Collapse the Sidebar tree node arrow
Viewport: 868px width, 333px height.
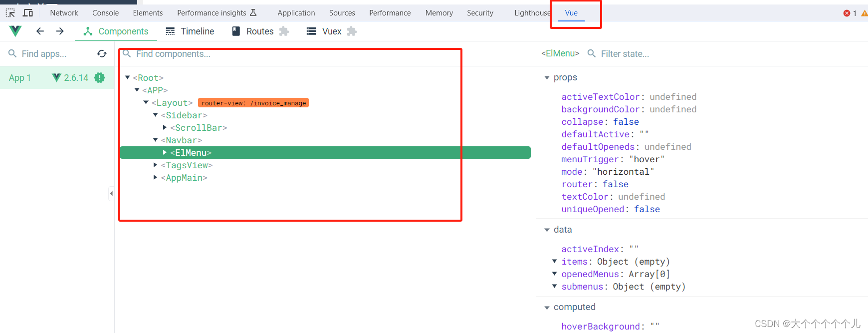tap(156, 115)
